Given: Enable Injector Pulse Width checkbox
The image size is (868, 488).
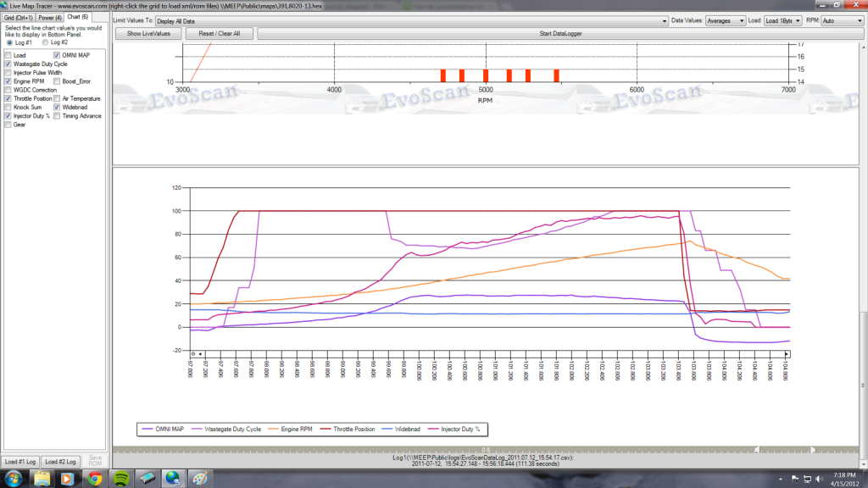Looking at the screenshot, I should click(x=8, y=73).
